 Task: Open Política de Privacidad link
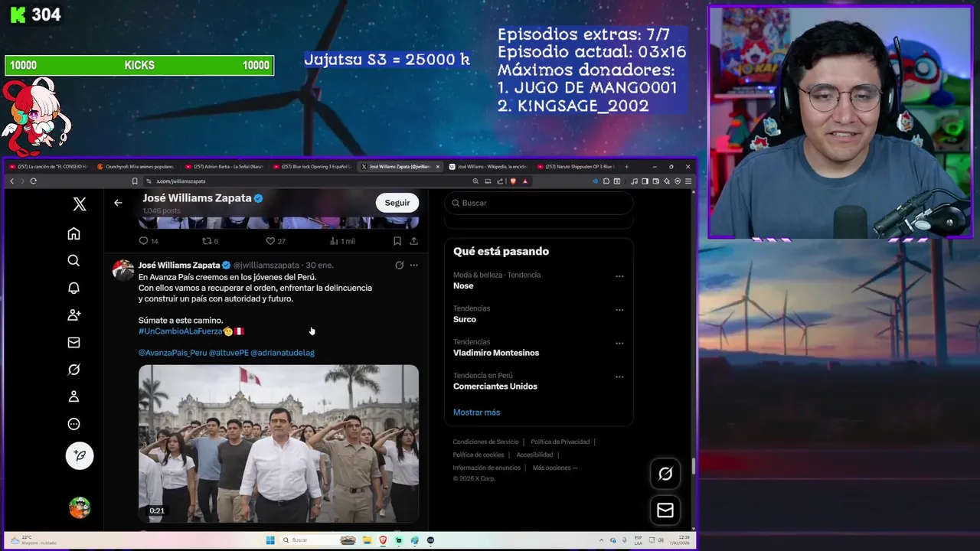click(x=560, y=442)
